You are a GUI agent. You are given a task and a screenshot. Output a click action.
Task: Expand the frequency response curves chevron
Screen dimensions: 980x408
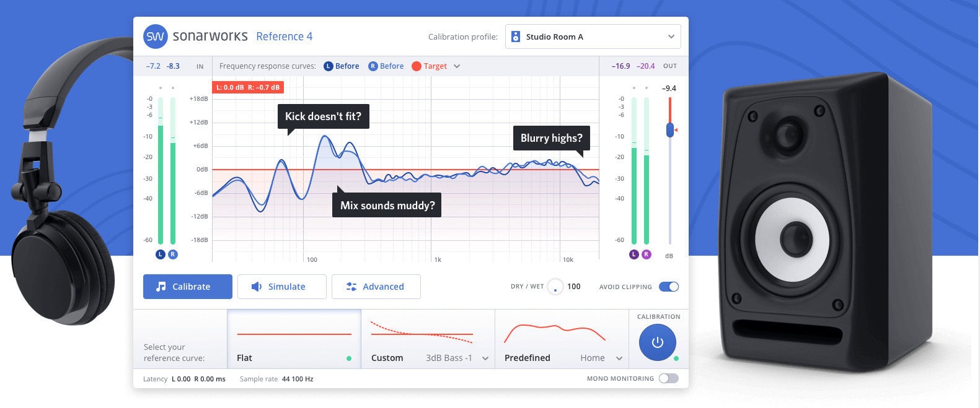(457, 66)
